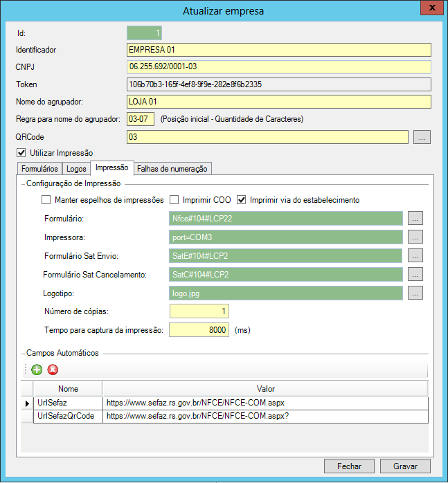This screenshot has width=448, height=483.
Task: Click the red remove field icon
Action: (52, 370)
